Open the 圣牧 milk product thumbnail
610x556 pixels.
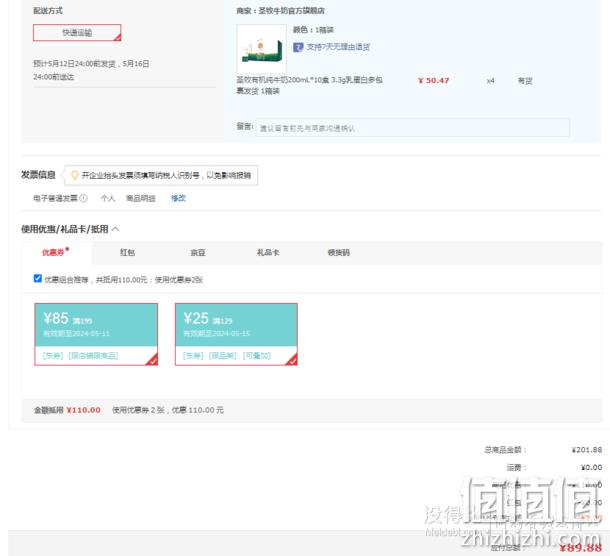(261, 49)
